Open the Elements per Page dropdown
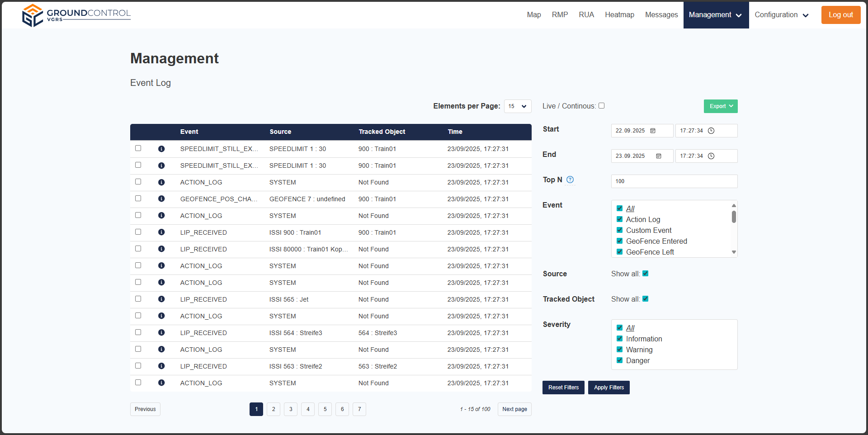Image resolution: width=868 pixels, height=435 pixels. [x=517, y=106]
